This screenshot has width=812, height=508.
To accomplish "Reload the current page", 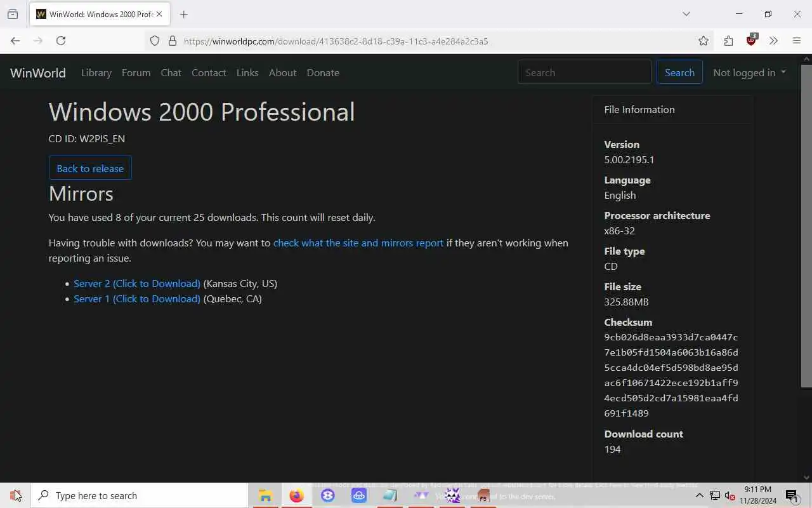I will 61,41.
